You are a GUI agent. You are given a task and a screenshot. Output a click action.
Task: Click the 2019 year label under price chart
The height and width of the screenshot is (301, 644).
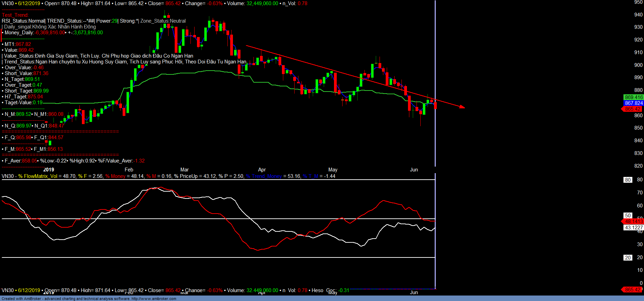(x=49, y=170)
